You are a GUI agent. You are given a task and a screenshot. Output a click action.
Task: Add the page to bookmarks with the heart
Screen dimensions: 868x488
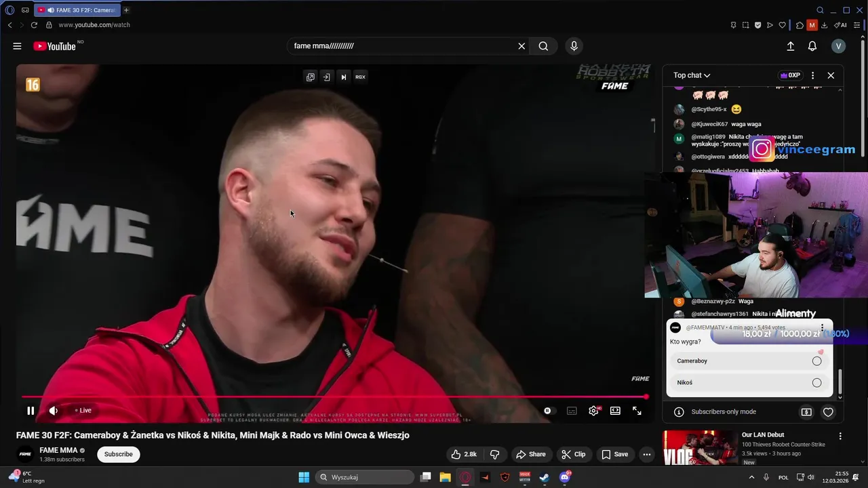click(x=782, y=25)
